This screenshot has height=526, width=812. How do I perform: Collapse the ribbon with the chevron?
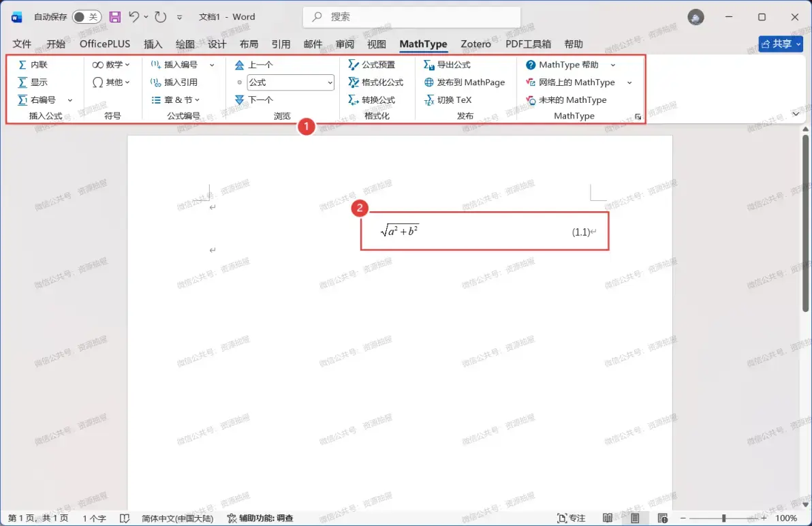click(x=796, y=114)
